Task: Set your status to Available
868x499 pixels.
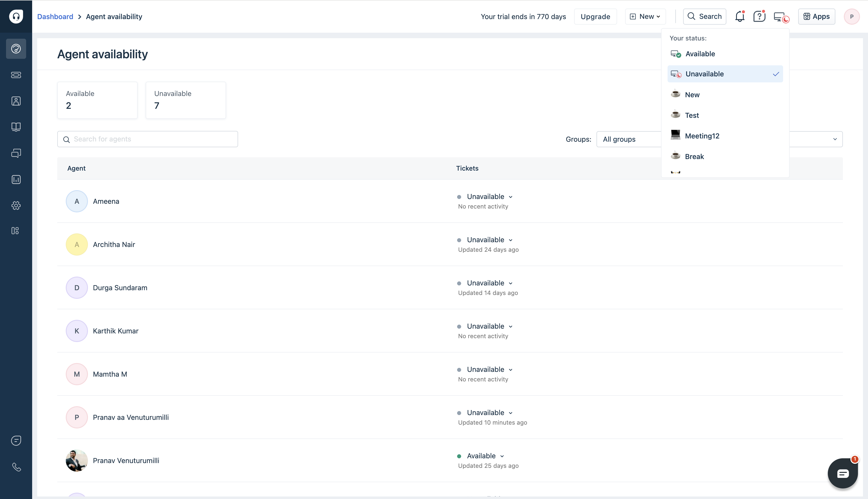Action: tap(700, 54)
